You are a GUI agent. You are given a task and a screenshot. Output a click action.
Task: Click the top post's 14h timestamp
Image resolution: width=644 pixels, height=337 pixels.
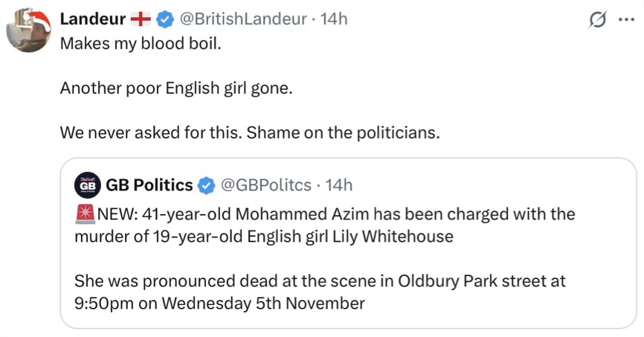tap(334, 19)
